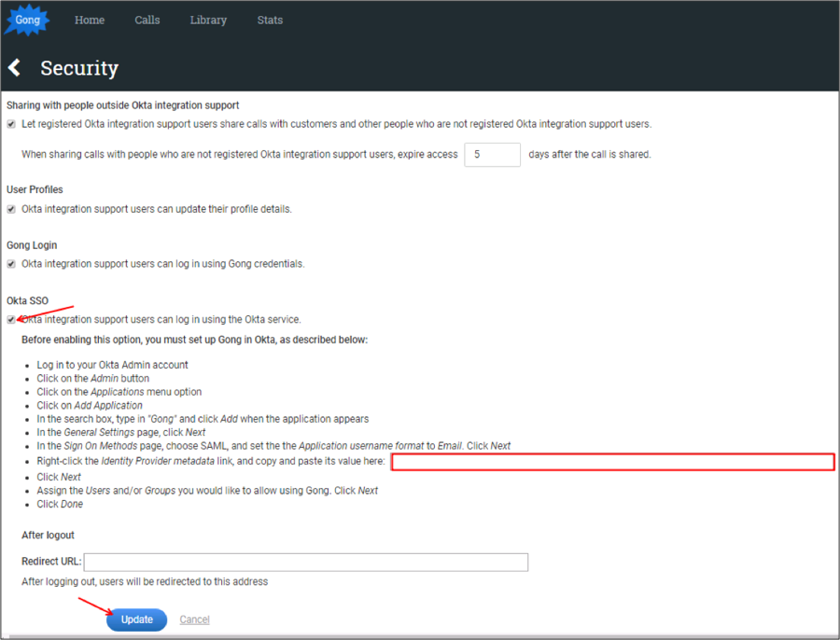Click the Cancel link
Viewport: 840px width, 640px height.
coord(194,619)
